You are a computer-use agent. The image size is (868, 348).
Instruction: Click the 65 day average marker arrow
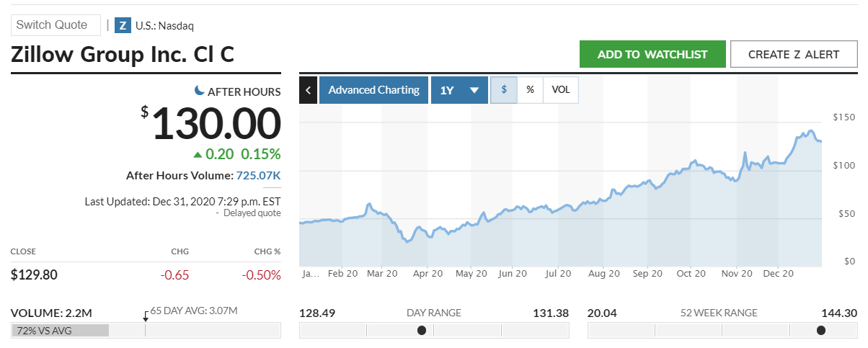[x=146, y=316]
